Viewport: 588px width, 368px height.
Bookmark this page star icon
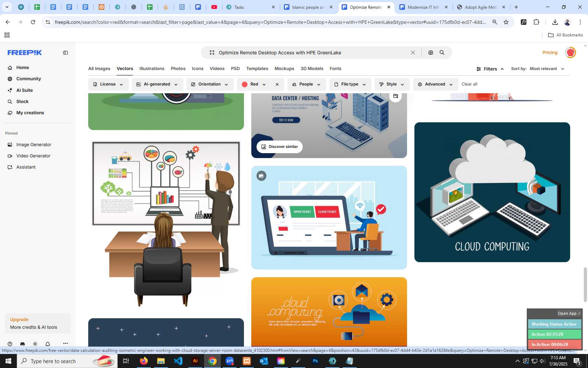[x=506, y=22]
